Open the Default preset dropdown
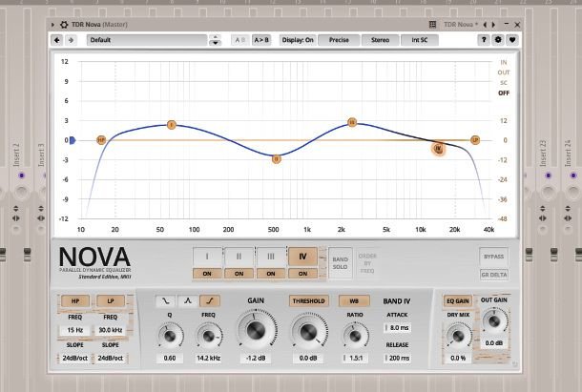This screenshot has width=582, height=392. point(147,40)
